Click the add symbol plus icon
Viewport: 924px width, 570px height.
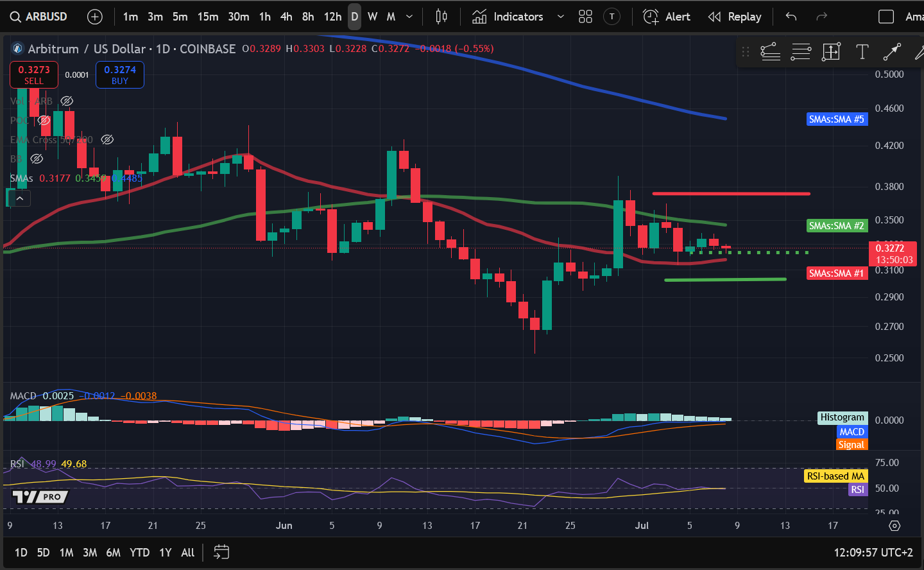95,17
